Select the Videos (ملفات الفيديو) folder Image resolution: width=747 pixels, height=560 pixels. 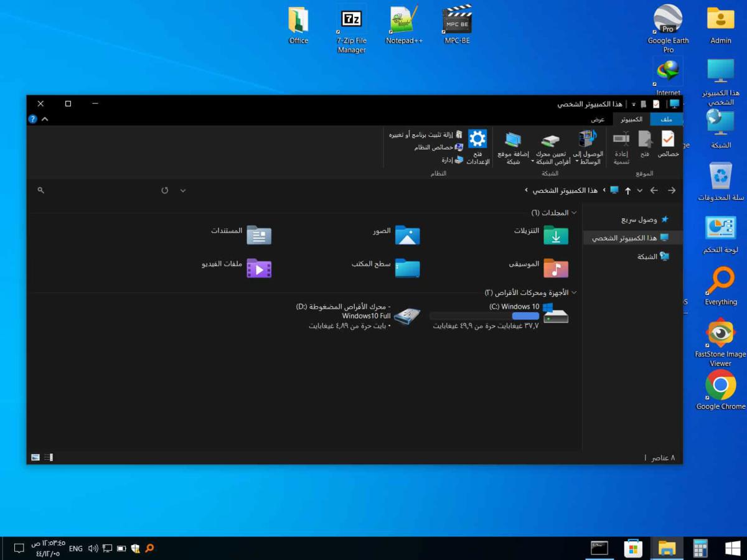coord(259,268)
